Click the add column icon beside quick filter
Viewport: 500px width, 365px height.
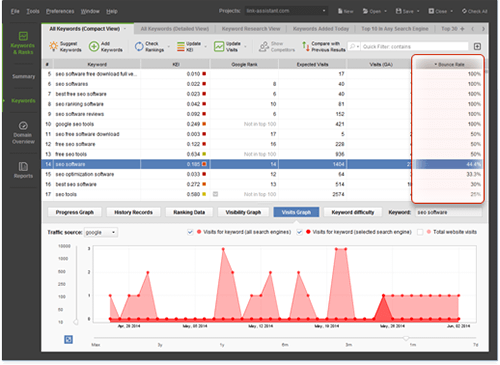tap(477, 46)
